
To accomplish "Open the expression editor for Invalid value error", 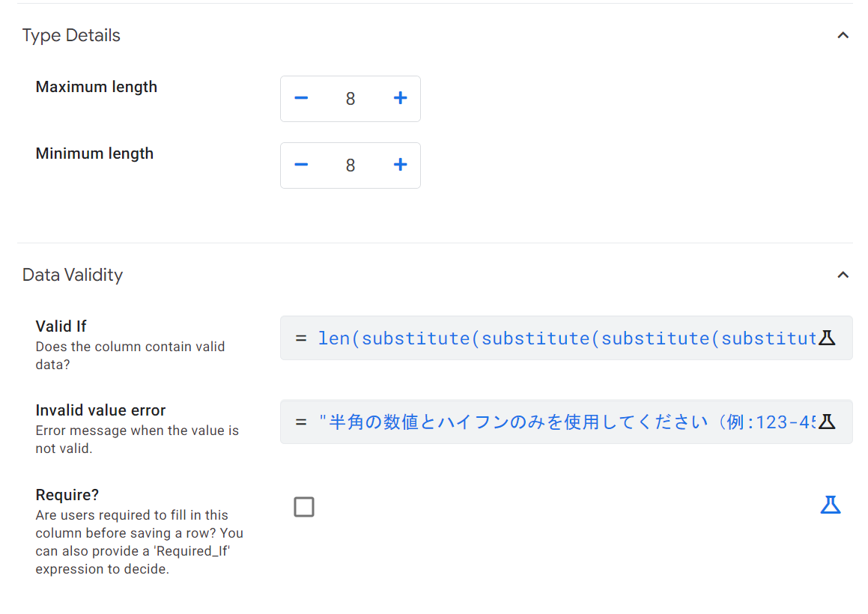I will [x=827, y=421].
